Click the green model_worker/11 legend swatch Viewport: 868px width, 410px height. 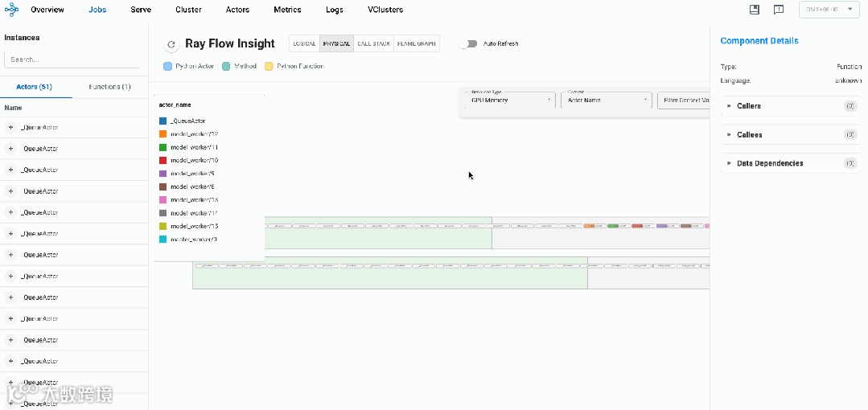pos(162,147)
